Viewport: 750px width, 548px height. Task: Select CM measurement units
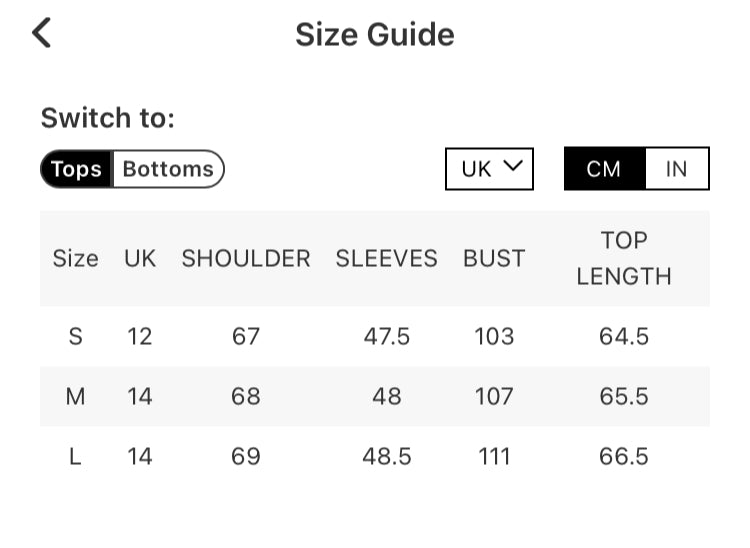tap(604, 169)
